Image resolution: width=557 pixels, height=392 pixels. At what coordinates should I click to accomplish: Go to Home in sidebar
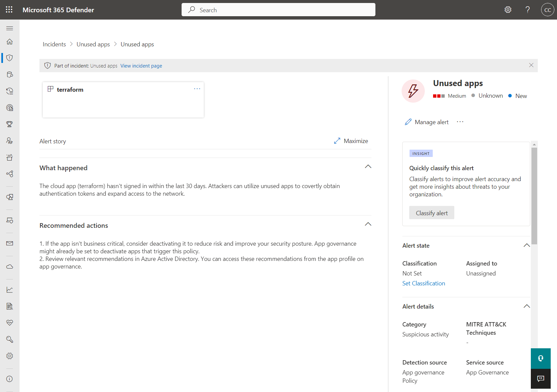pos(10,41)
